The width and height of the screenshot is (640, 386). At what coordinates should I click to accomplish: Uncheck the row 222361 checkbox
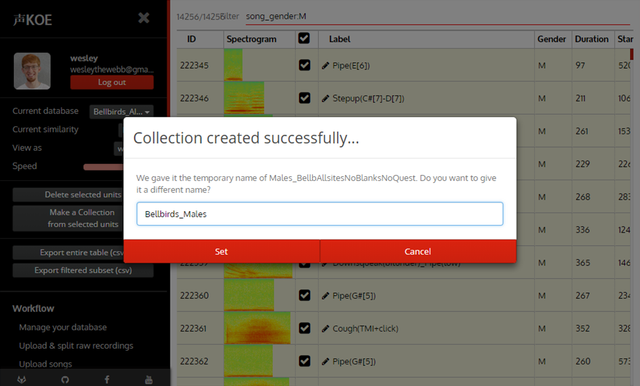304,328
